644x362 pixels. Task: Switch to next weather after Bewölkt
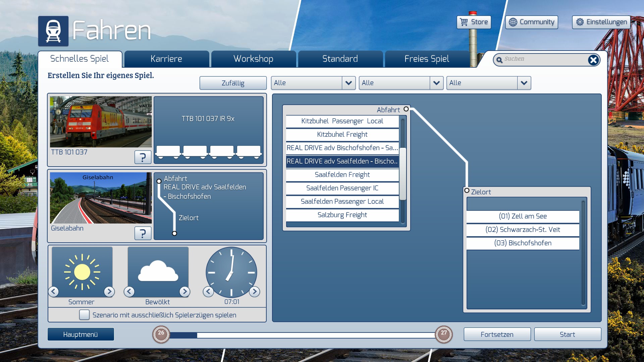[x=184, y=292]
